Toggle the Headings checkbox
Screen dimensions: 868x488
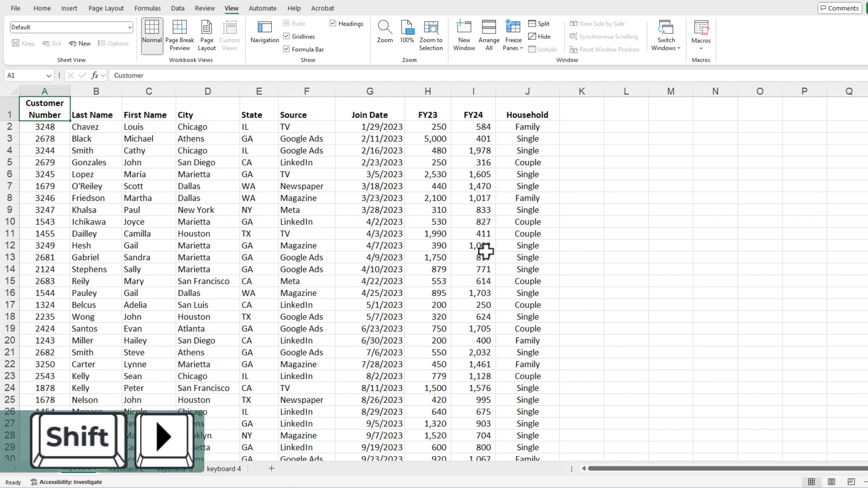[333, 23]
